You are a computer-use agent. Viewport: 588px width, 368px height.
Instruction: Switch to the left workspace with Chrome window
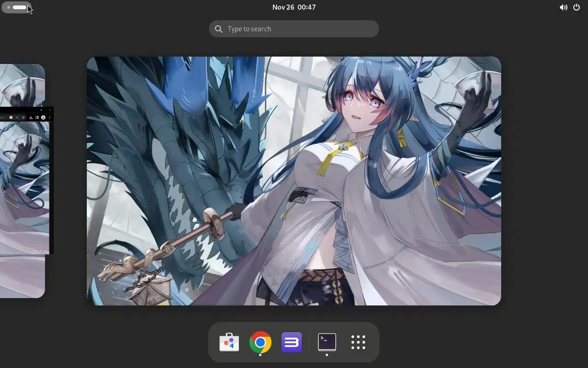pos(23,181)
